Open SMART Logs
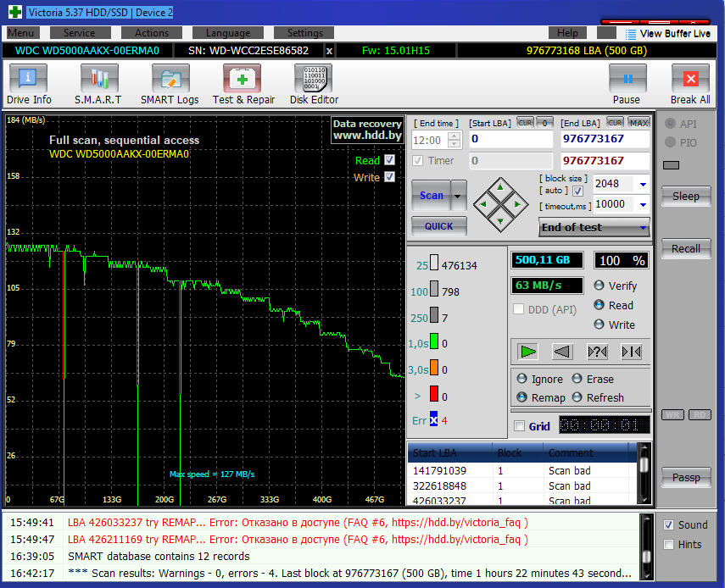Viewport: 725px width, 588px height. click(170, 85)
